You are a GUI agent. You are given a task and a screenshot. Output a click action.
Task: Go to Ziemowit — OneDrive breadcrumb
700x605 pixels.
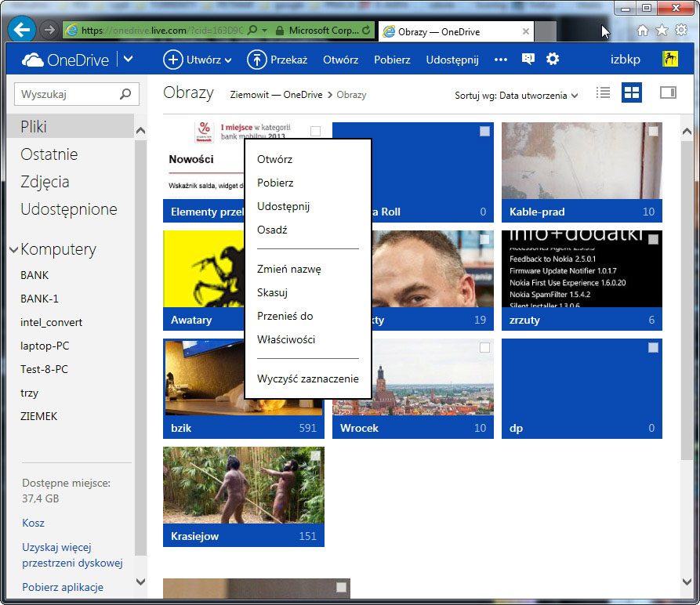[276, 95]
